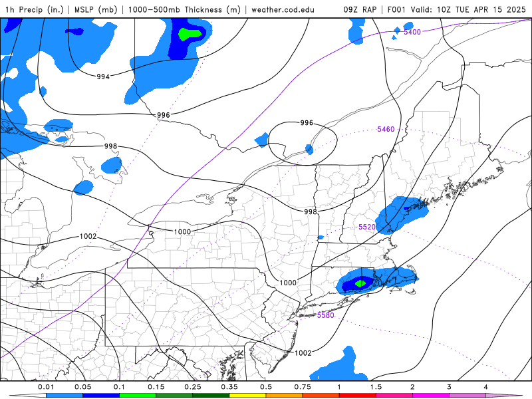
Task: Click the 994 isobar label
Action: point(103,76)
